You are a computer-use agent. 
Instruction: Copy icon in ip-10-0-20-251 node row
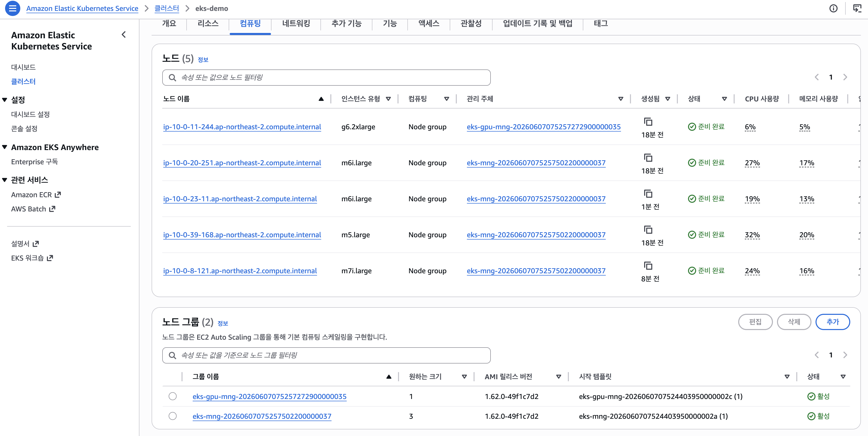(648, 158)
